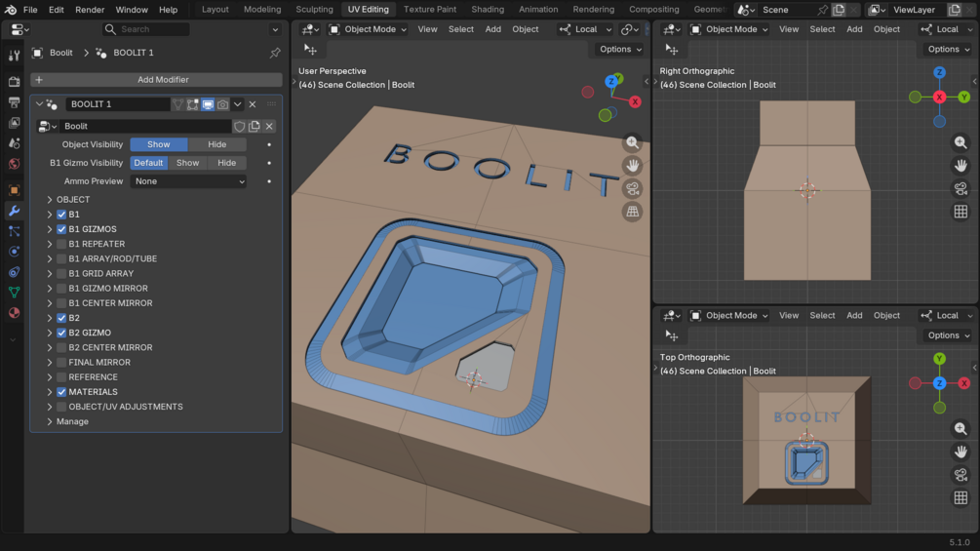Open the Tool properties tab icon

click(14, 56)
